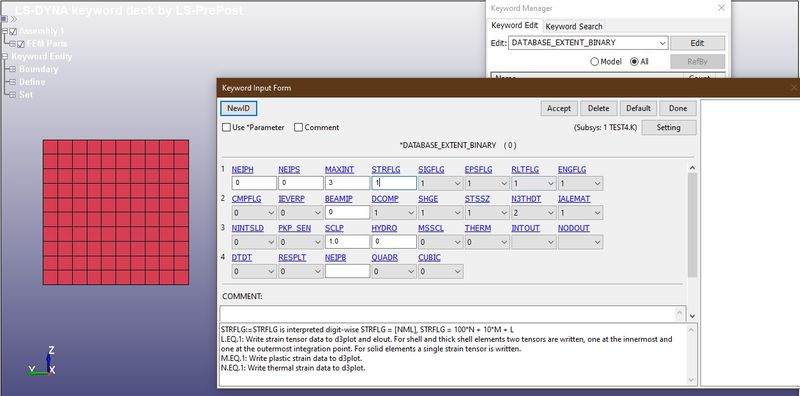Open the ENGFLG dropdown
Viewport: 800px width, 396px height.
(580, 183)
